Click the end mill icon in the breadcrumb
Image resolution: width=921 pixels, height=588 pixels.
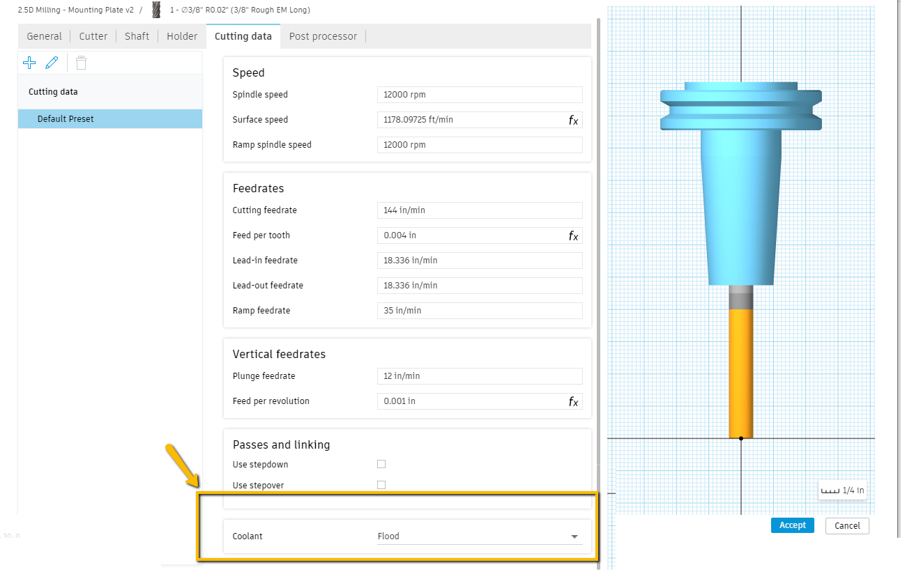tap(155, 10)
